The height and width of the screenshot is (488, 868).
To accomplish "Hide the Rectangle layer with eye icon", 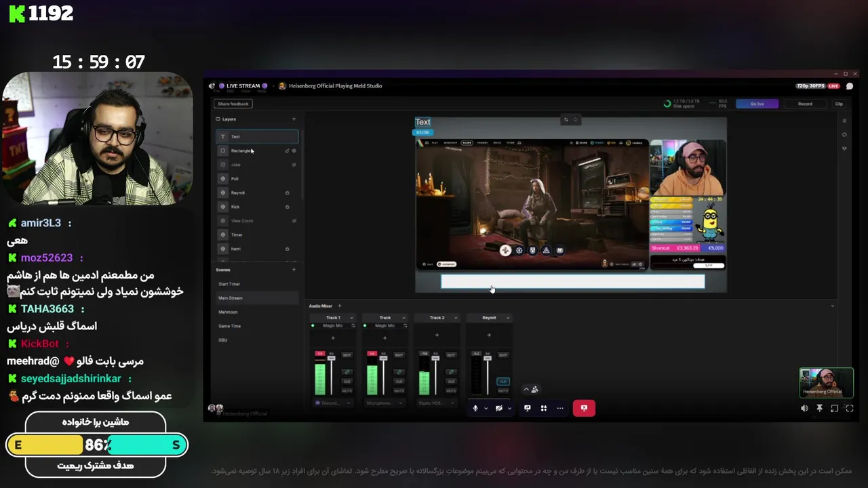I will pos(294,150).
